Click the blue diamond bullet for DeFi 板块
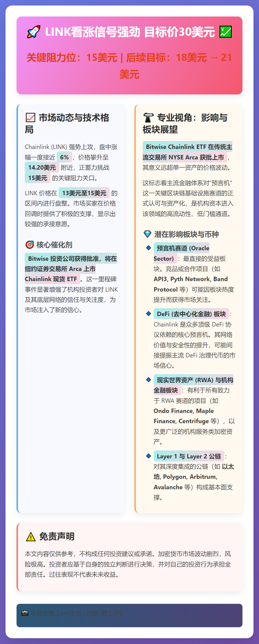Image resolution: width=259 pixels, height=644 pixels. tap(149, 314)
